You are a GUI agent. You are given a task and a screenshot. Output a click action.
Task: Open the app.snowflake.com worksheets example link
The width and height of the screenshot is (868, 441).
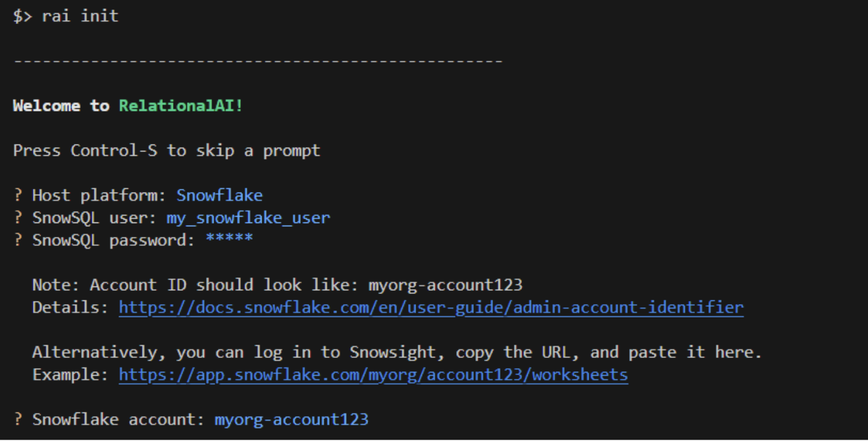(x=373, y=375)
